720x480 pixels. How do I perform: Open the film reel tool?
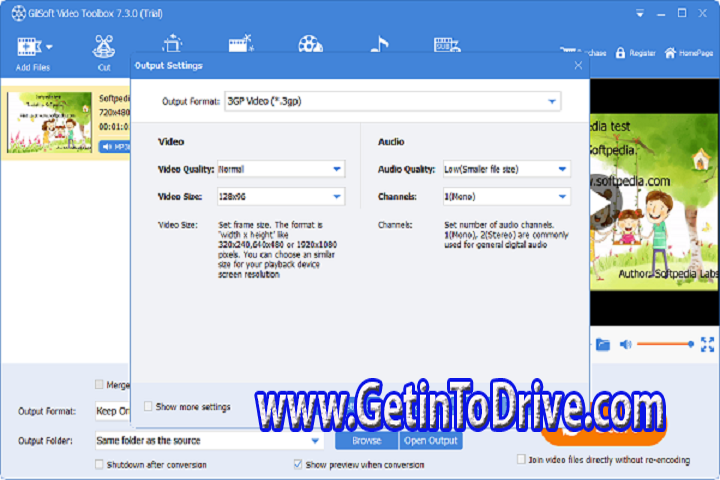[x=310, y=44]
